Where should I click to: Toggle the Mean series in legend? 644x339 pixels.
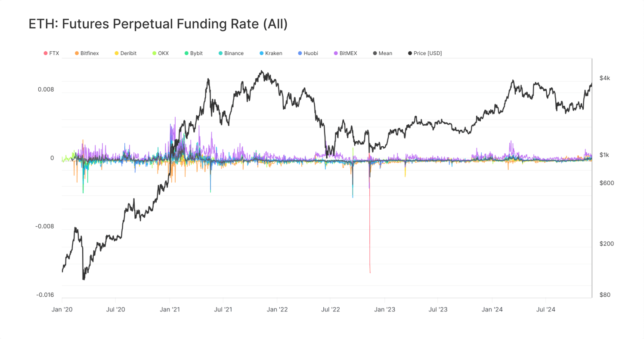click(x=382, y=53)
